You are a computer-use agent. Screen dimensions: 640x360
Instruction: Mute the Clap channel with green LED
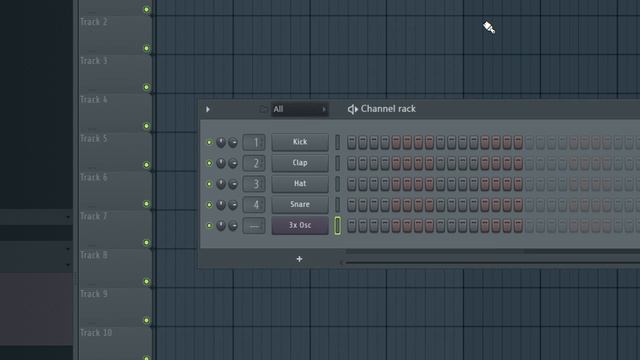click(209, 163)
